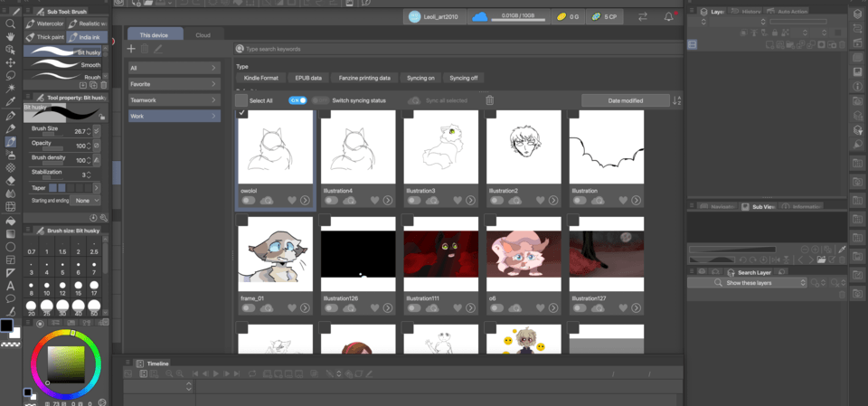
Task: Open the Sub View tab
Action: [759, 206]
